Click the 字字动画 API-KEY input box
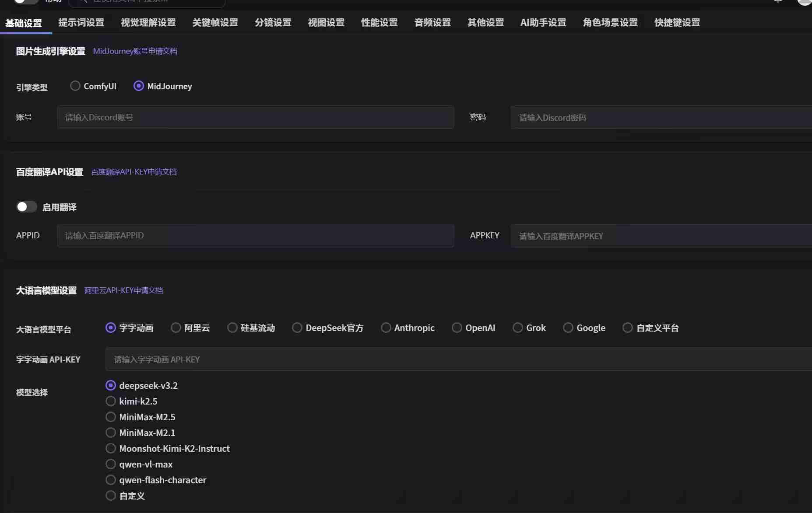This screenshot has width=812, height=513. pyautogui.click(x=457, y=359)
